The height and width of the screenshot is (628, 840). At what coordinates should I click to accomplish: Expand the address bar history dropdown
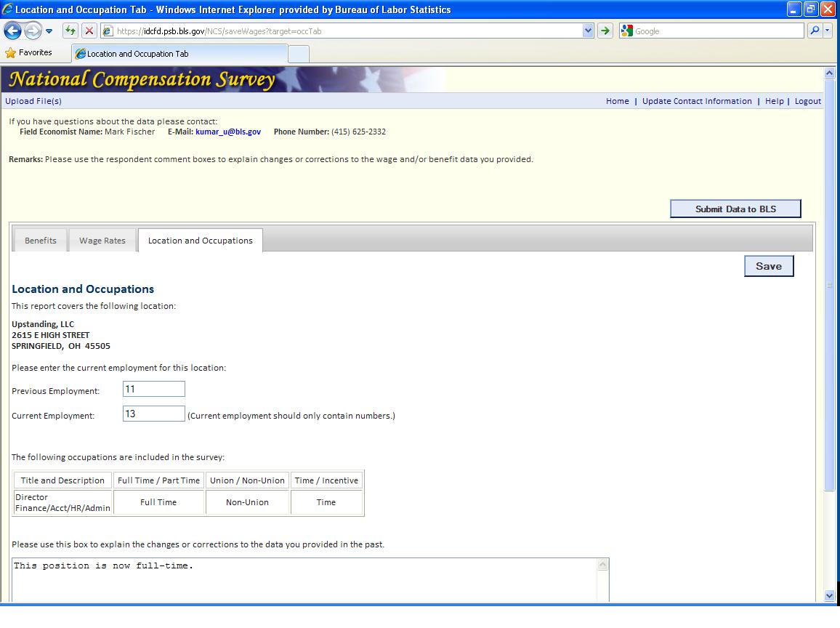pyautogui.click(x=588, y=31)
